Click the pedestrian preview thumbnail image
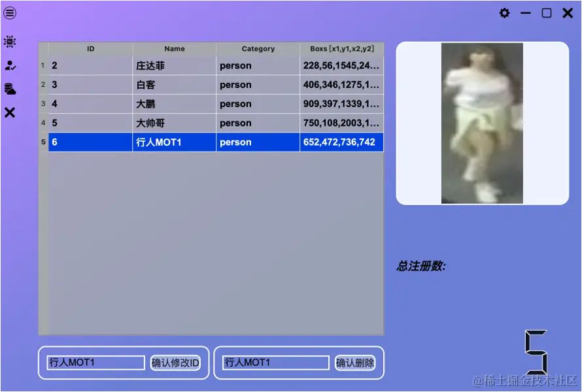The image size is (582, 392). (x=482, y=123)
